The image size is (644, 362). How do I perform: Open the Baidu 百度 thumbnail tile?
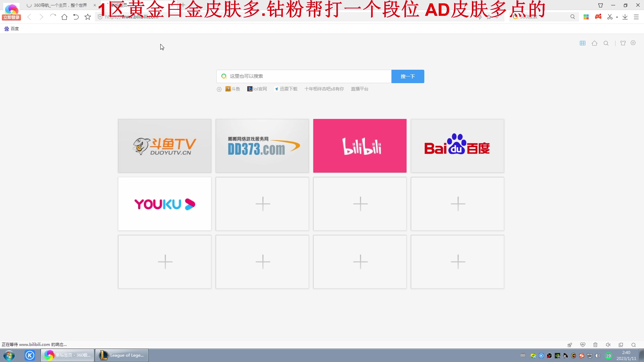(458, 146)
